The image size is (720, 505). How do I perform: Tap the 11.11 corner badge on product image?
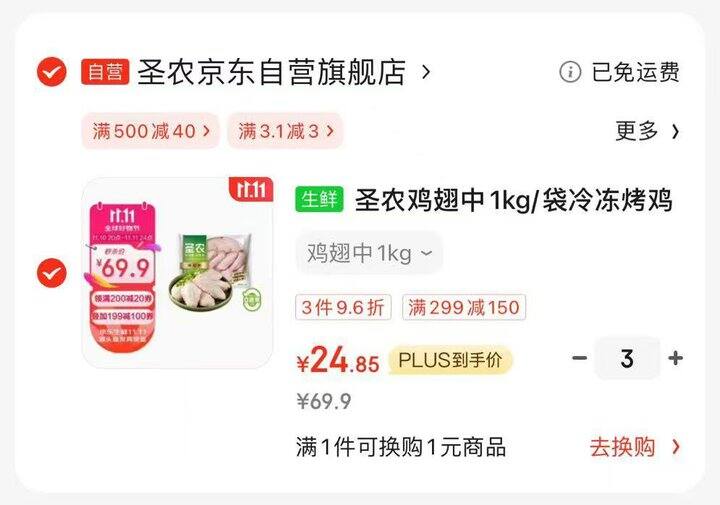pyautogui.click(x=251, y=189)
